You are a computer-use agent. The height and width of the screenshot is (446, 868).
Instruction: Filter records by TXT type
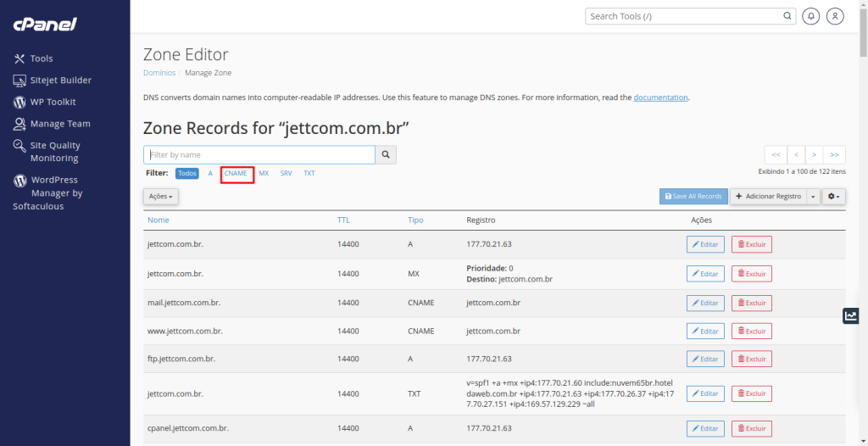309,173
